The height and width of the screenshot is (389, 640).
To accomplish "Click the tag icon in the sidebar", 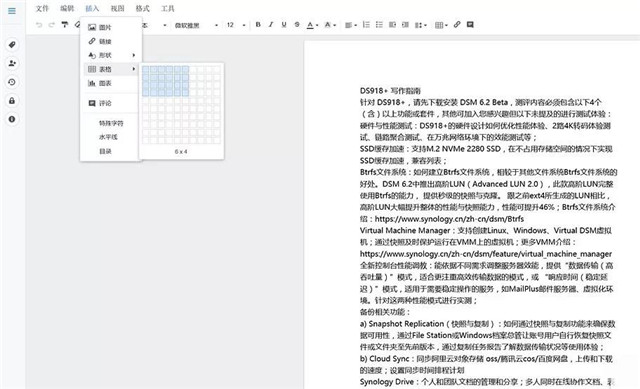I will (12, 44).
